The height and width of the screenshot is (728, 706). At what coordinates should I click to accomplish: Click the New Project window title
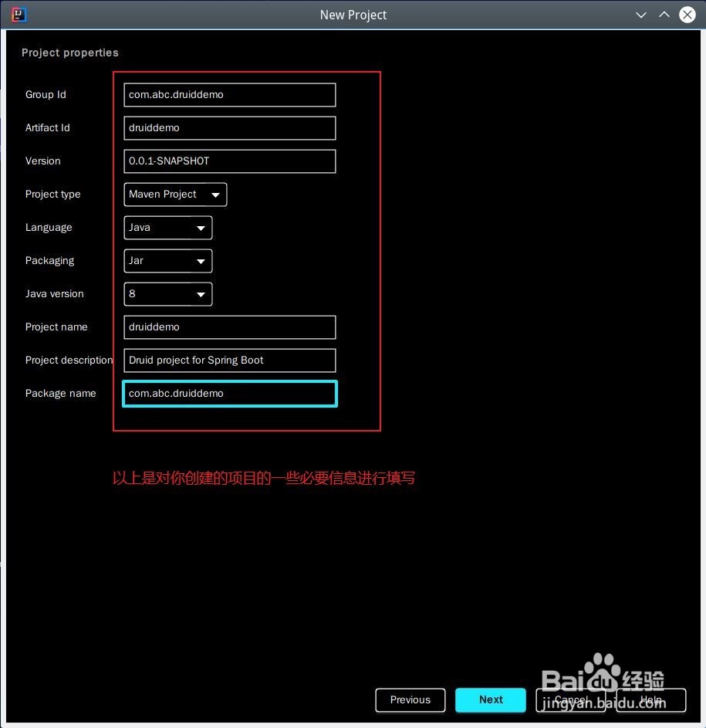(x=353, y=15)
